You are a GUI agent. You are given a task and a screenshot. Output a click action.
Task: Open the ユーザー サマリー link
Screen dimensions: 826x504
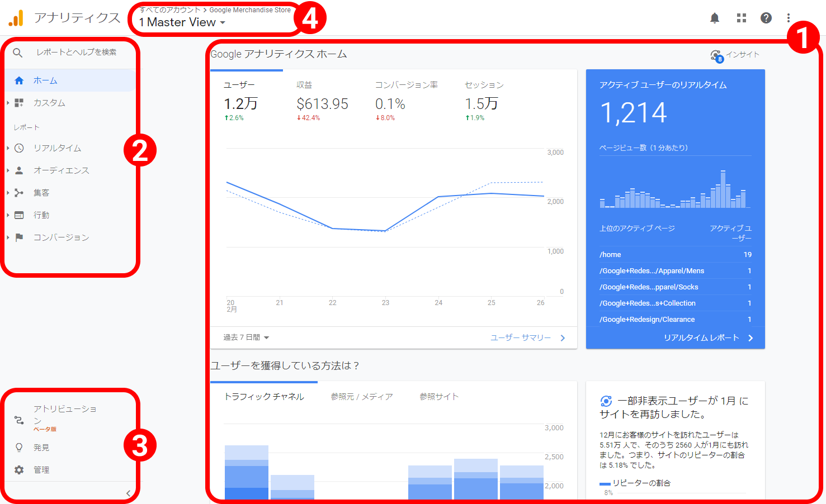coord(528,337)
